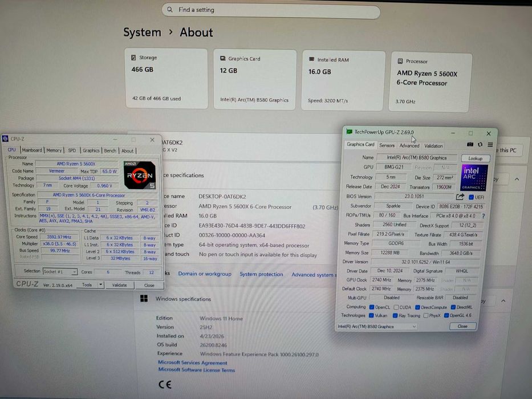
Task: Select the CPU tab in CPU-Z
Action: (12, 149)
